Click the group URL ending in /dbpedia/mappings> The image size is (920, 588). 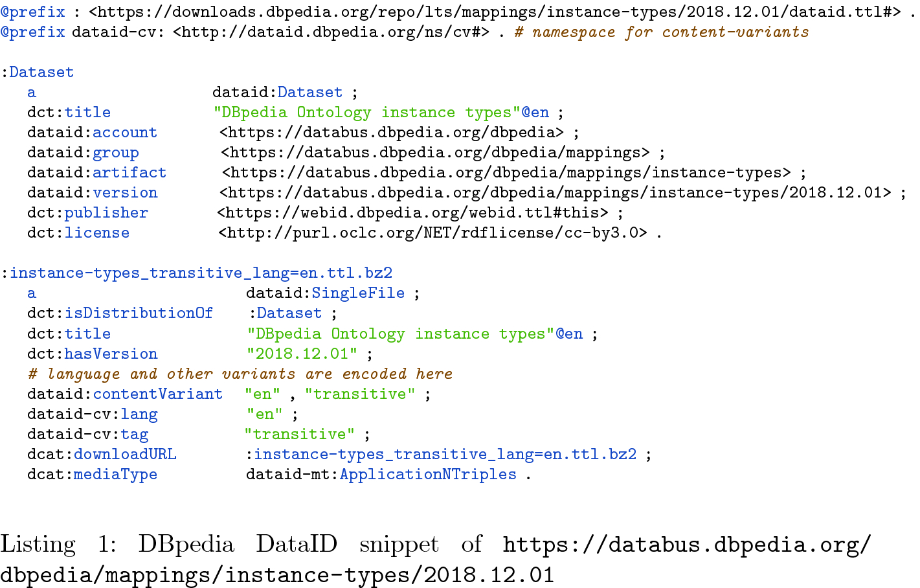click(435, 152)
